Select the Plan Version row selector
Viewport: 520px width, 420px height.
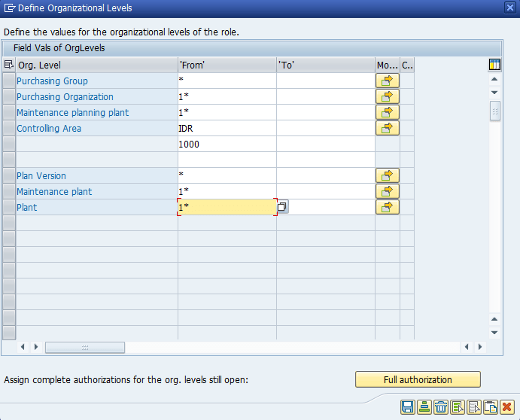9,176
